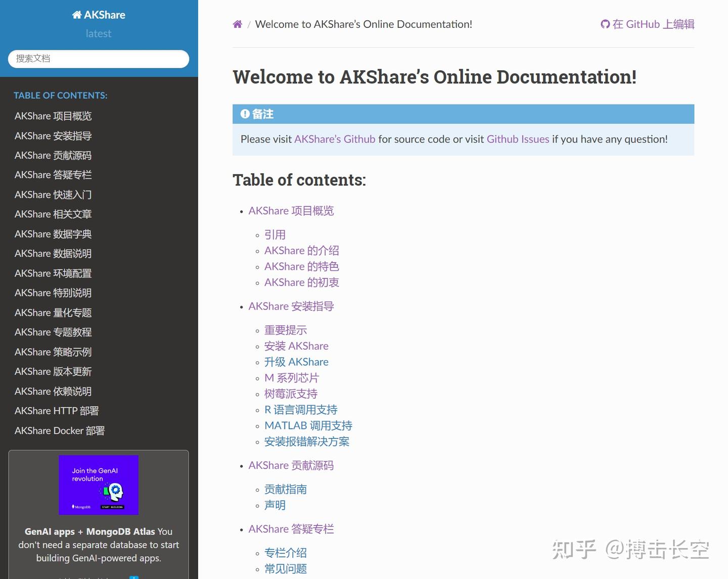Open the 树莓派支持 link
Image resolution: width=728 pixels, height=579 pixels.
point(291,394)
